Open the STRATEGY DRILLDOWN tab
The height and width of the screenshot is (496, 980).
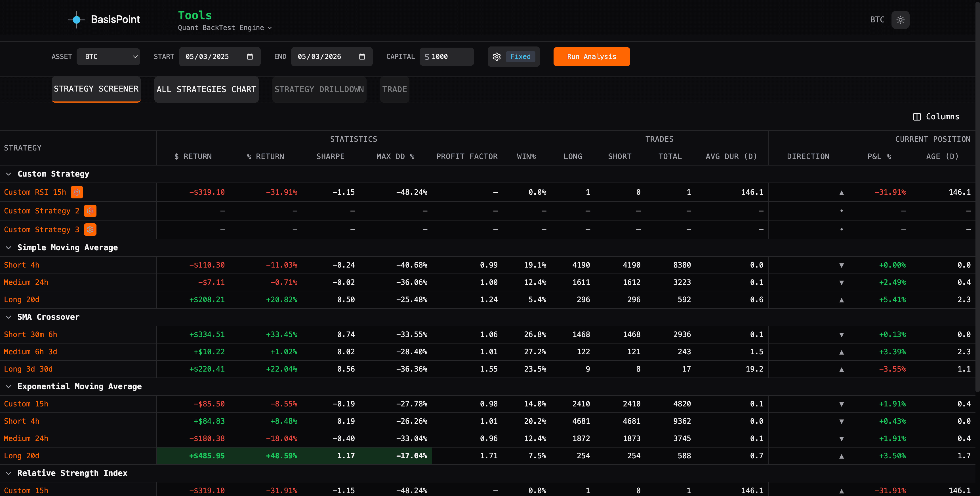pyautogui.click(x=319, y=89)
